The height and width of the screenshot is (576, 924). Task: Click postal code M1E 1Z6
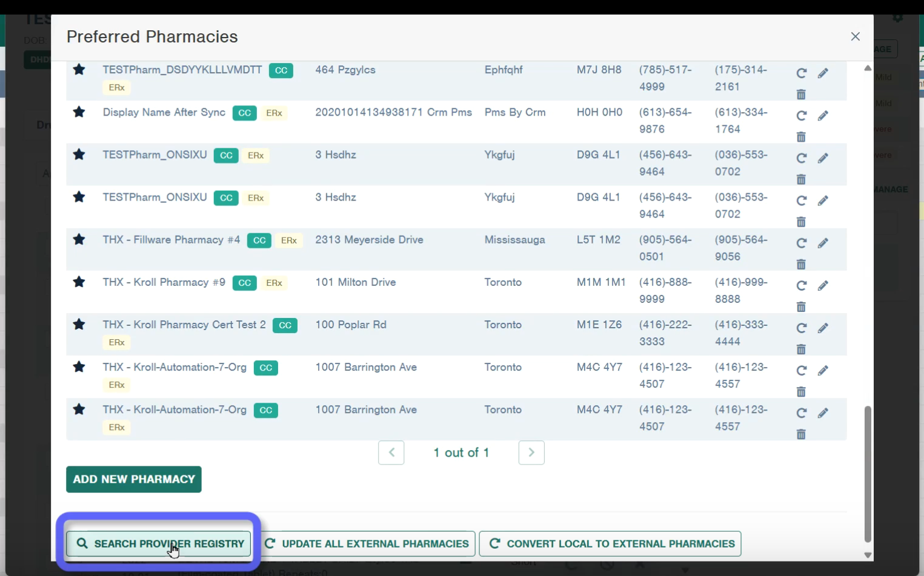click(x=599, y=325)
